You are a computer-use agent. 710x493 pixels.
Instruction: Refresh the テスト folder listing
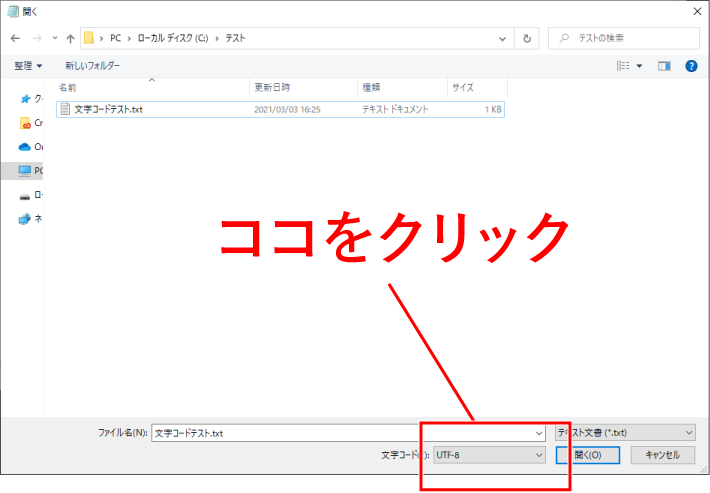(527, 38)
